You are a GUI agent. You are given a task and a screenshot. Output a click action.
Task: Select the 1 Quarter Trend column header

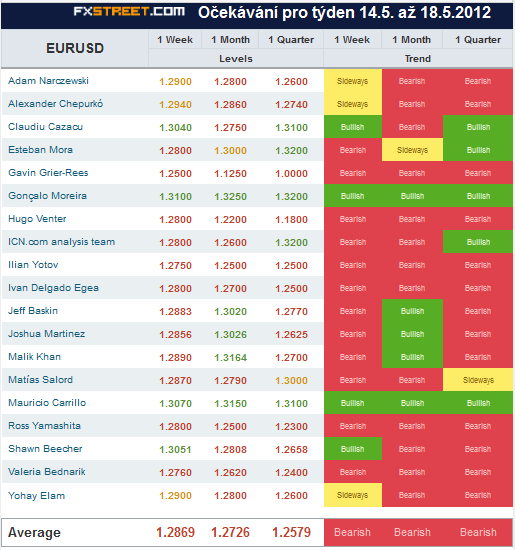point(478,40)
